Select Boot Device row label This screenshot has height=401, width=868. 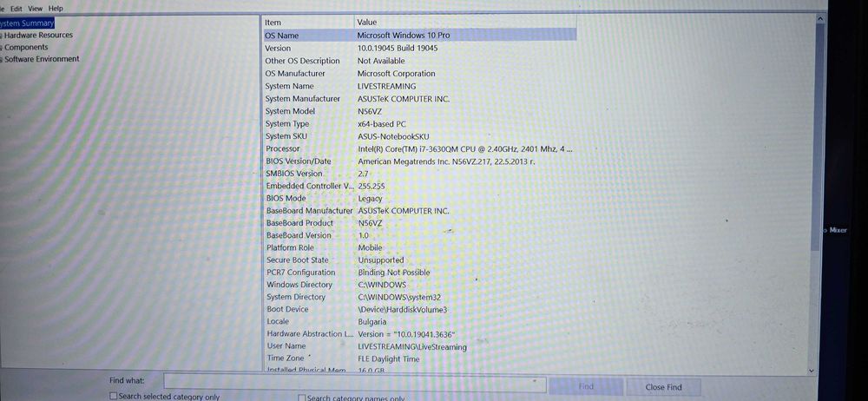288,309
